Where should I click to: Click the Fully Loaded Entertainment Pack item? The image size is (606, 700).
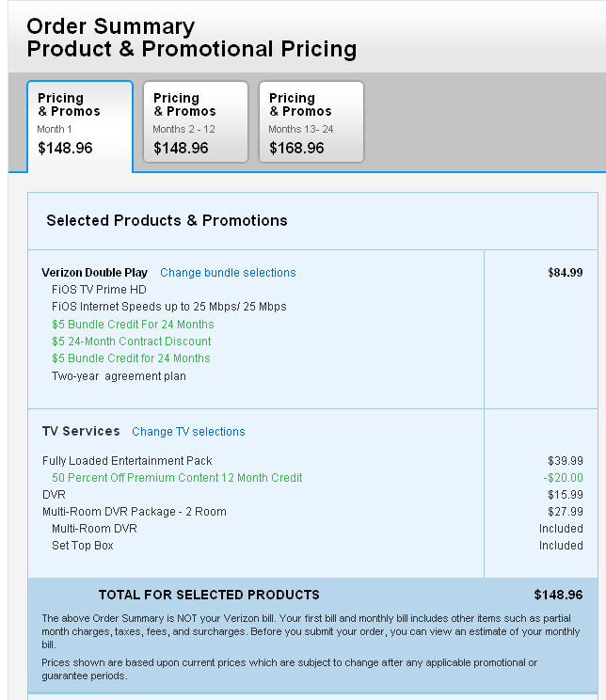pos(127,461)
